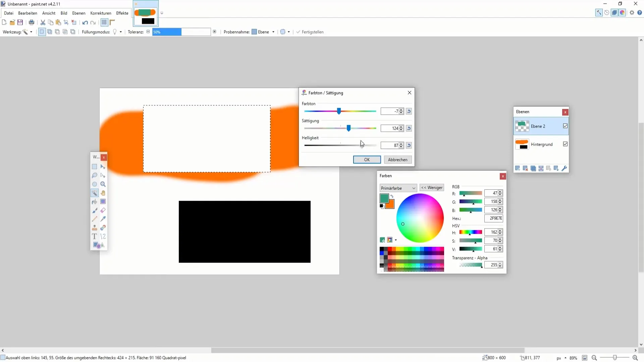Select Invert (xor) selection mode
This screenshot has height=362, width=644.
(x=73, y=32)
